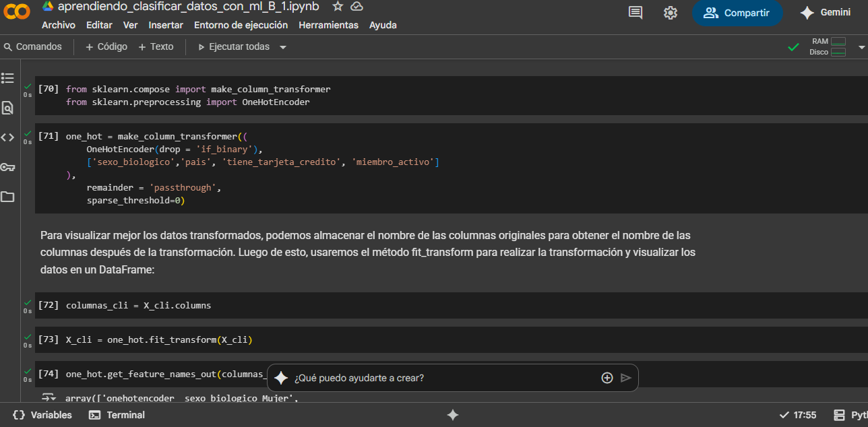This screenshot has width=868, height=427.
Task: Open the Terminal panel in the status bar
Action: tap(117, 415)
